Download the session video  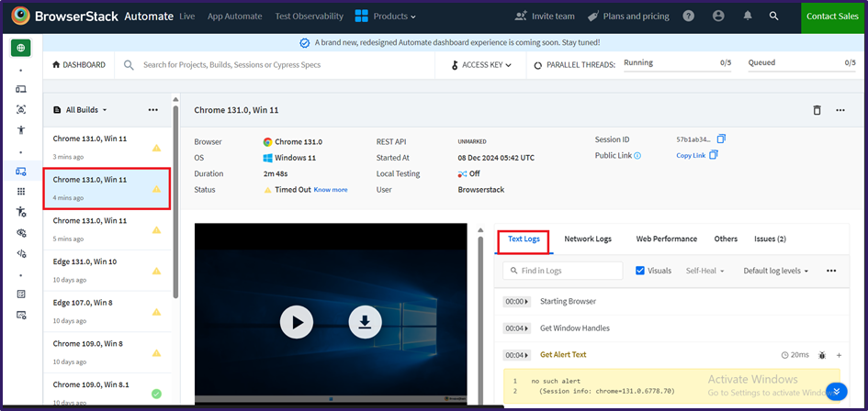365,322
